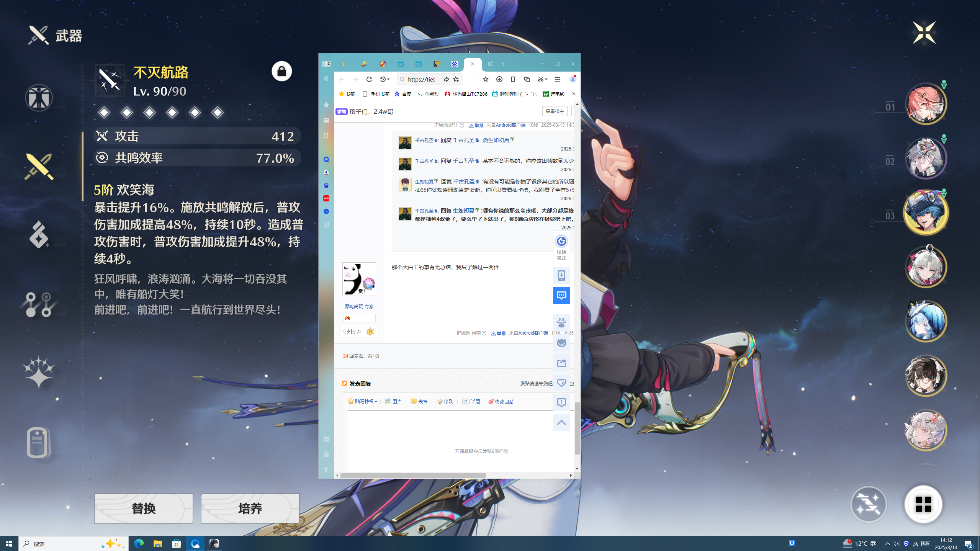Image resolution: width=980 pixels, height=551 pixels.
Task: Go forward in browser history
Action: 355,79
